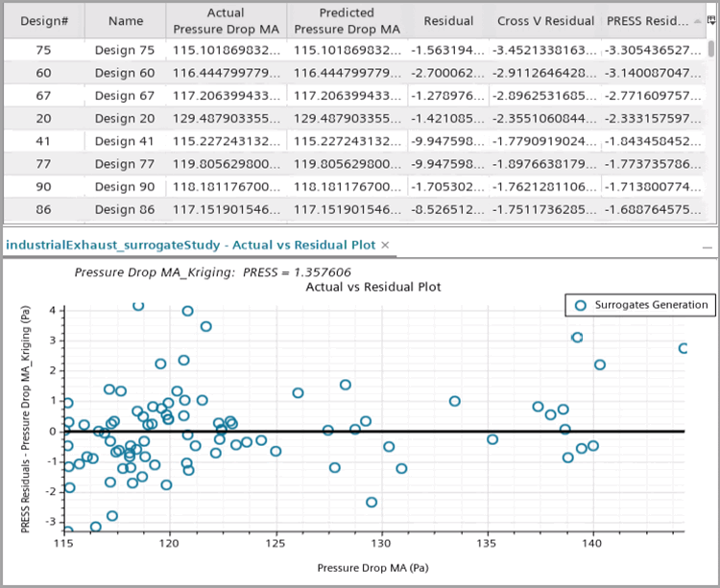
Task: Select the Design 20 table row
Action: point(125,119)
